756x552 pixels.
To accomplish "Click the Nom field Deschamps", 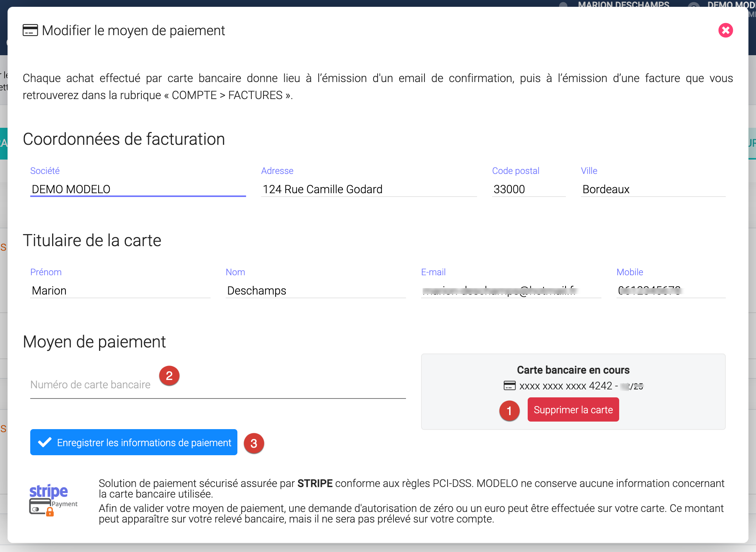I will (x=316, y=290).
